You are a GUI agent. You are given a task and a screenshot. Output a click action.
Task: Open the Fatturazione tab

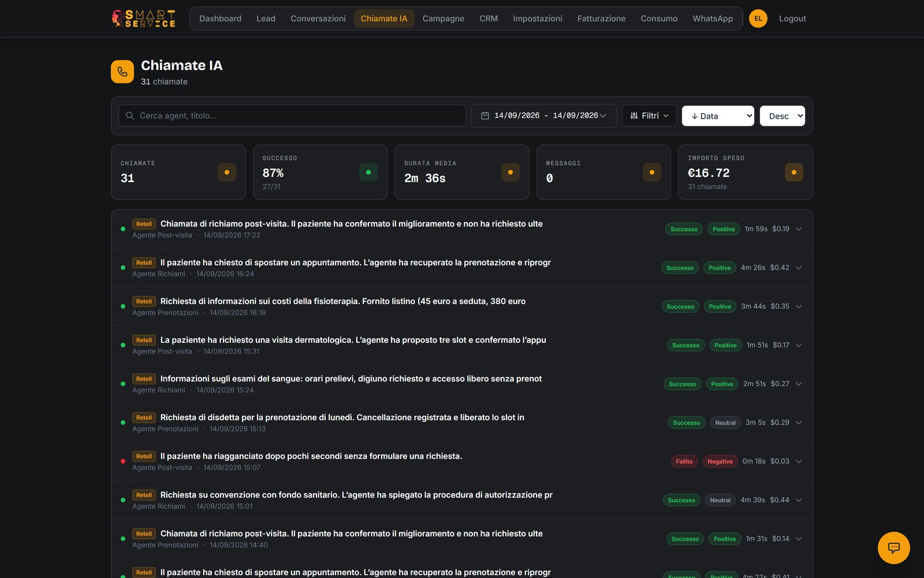(601, 18)
